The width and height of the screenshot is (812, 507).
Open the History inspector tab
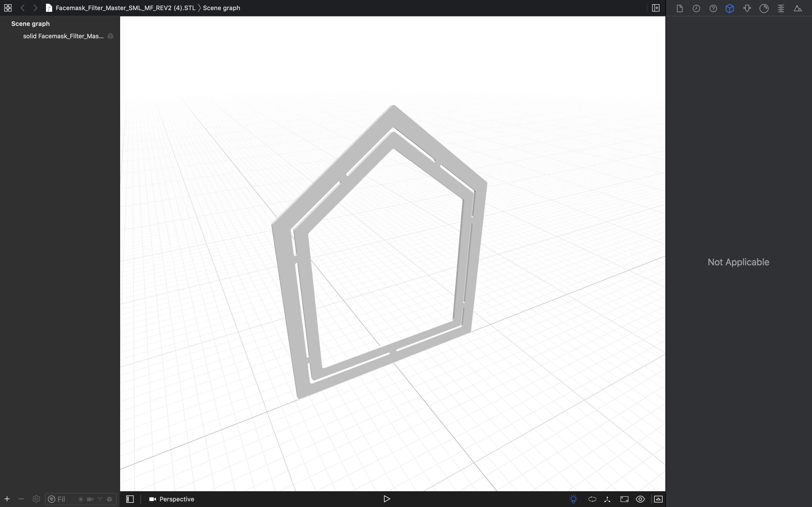click(x=696, y=8)
